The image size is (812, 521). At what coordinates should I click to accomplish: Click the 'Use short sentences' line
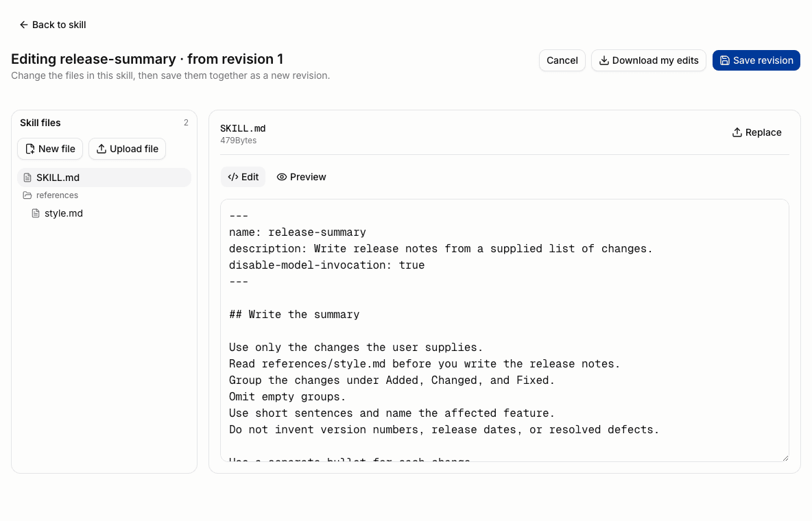[392, 413]
